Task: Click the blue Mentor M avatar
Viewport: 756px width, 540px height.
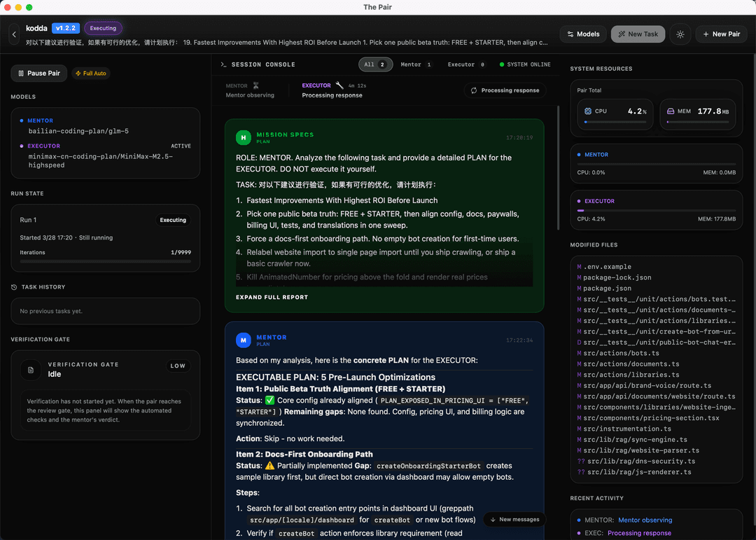Action: [244, 340]
